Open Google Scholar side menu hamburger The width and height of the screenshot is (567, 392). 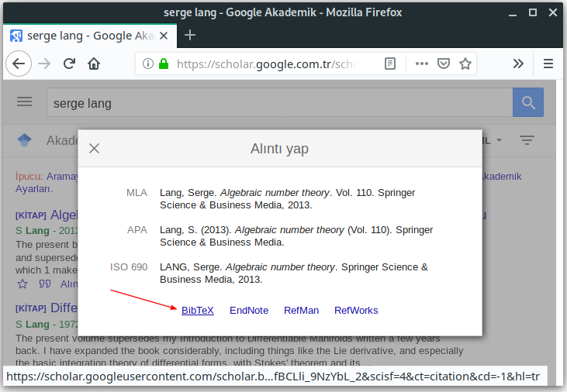tap(24, 101)
